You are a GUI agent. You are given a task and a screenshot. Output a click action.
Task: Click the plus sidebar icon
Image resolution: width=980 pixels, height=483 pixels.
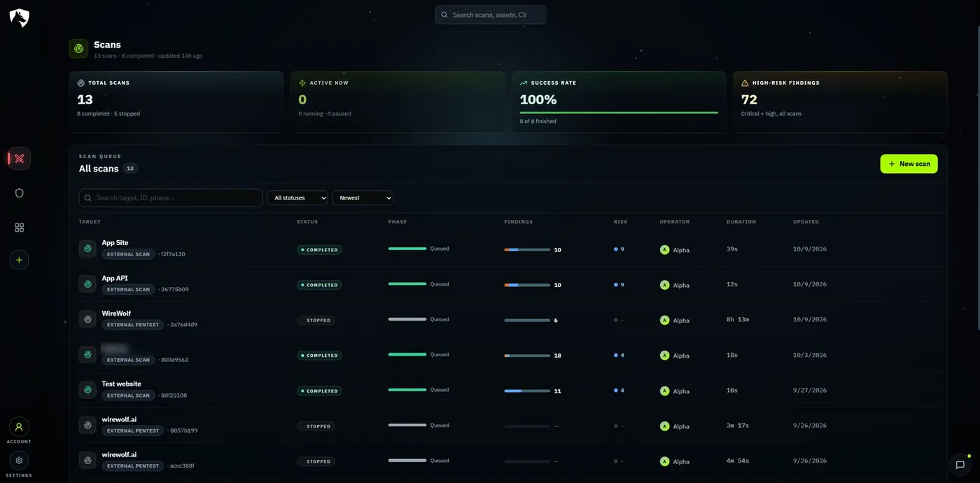(19, 260)
